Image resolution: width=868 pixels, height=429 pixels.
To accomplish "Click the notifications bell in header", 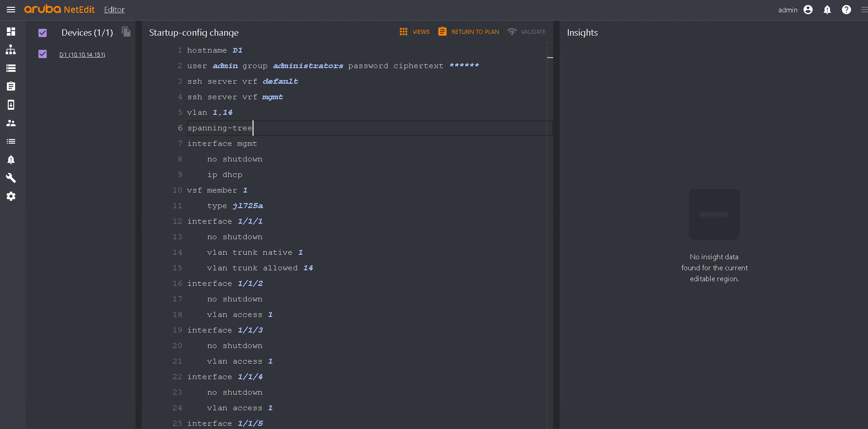I will point(827,10).
